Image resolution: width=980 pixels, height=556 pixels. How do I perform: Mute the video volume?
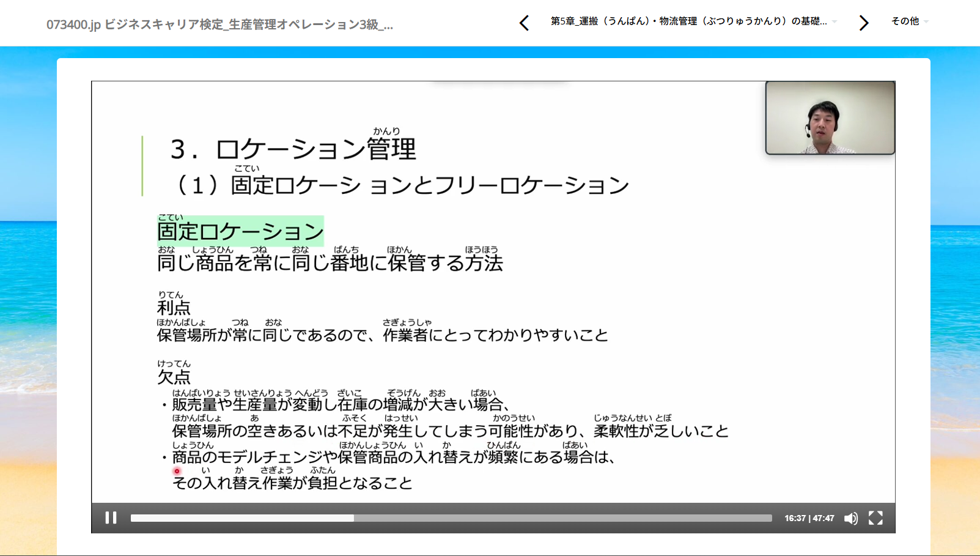850,518
